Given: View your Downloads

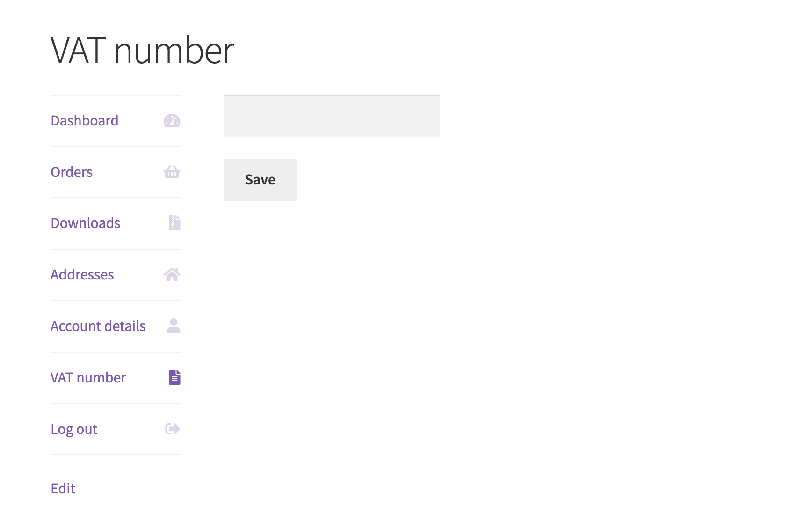Looking at the screenshot, I should 86,223.
